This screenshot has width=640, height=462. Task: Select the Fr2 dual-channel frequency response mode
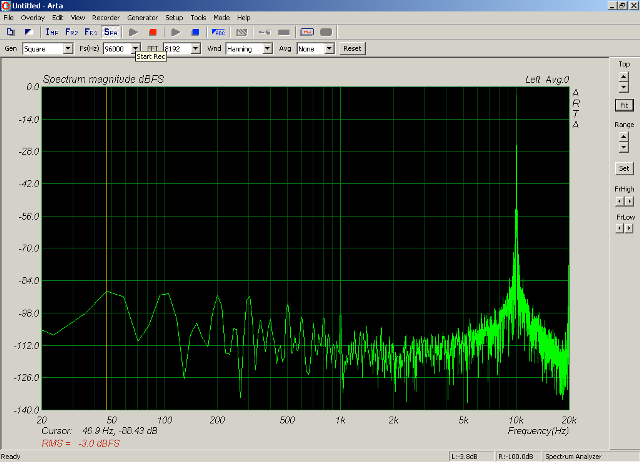click(x=71, y=32)
